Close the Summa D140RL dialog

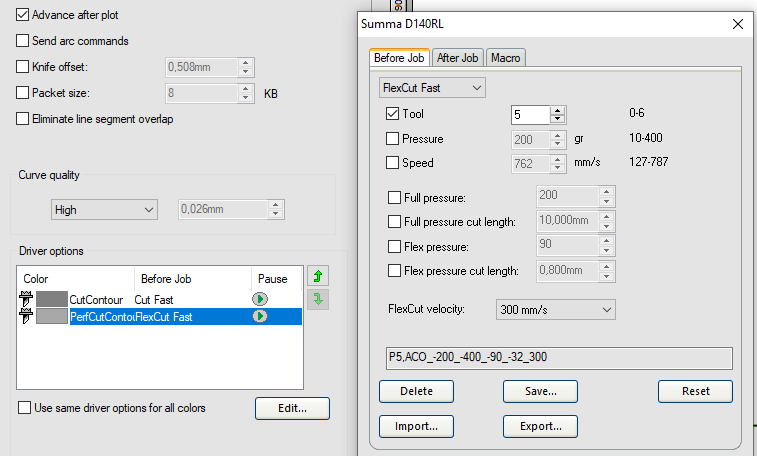737,24
